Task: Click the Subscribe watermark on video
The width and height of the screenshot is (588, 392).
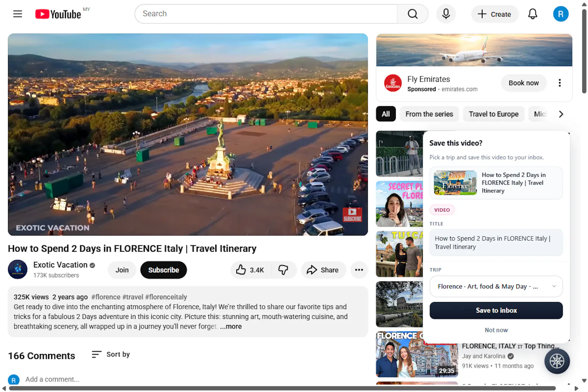Action: tap(352, 215)
